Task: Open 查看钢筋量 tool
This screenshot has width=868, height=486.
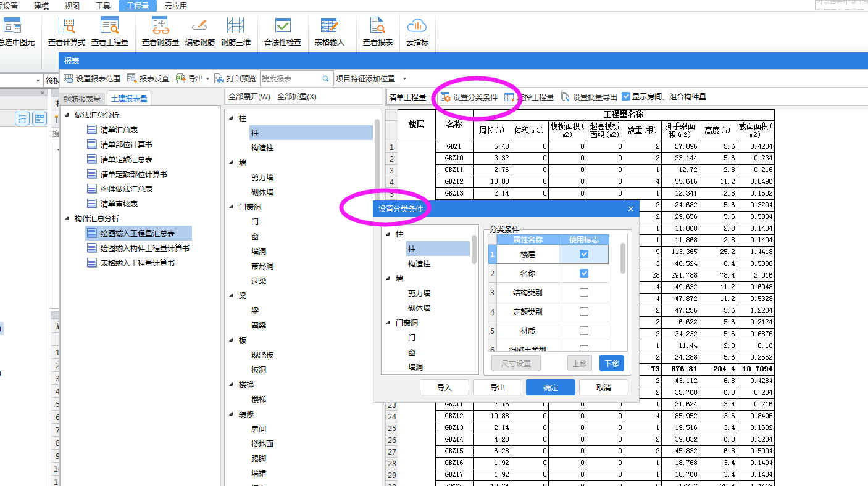Action: click(161, 32)
